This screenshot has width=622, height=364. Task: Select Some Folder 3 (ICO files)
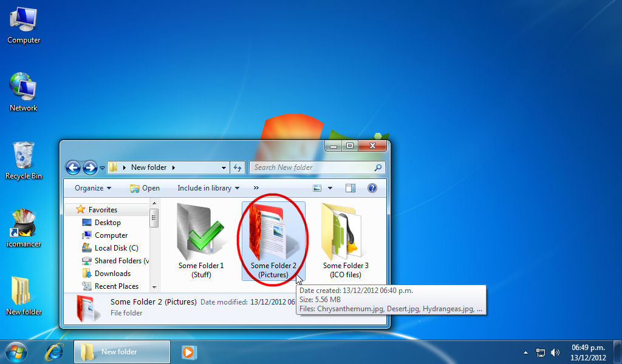346,241
